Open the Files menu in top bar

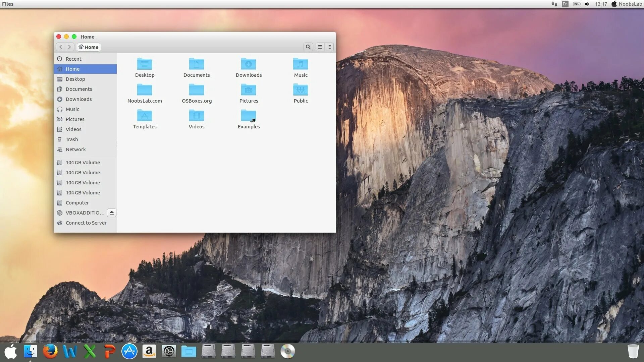click(8, 4)
